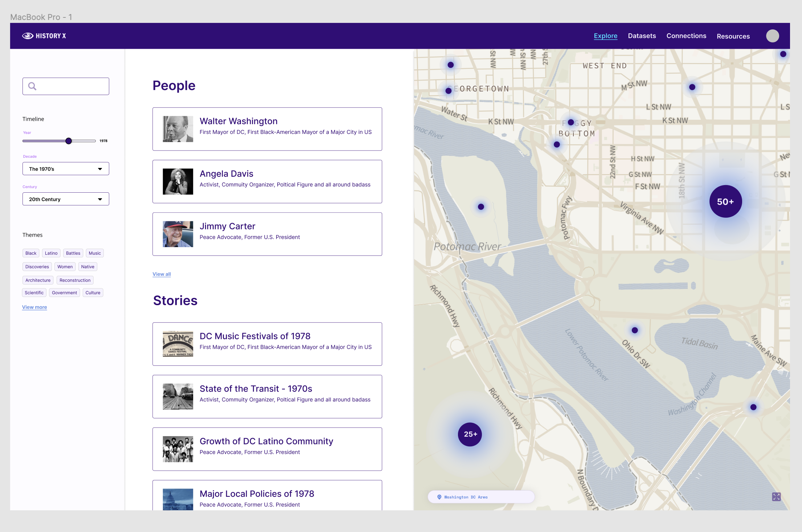Click inside the search input field
This screenshot has height=532, width=802.
pyautogui.click(x=66, y=86)
